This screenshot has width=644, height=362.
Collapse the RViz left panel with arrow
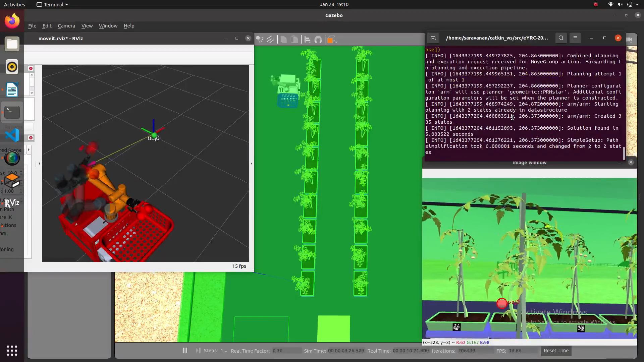[39, 164]
